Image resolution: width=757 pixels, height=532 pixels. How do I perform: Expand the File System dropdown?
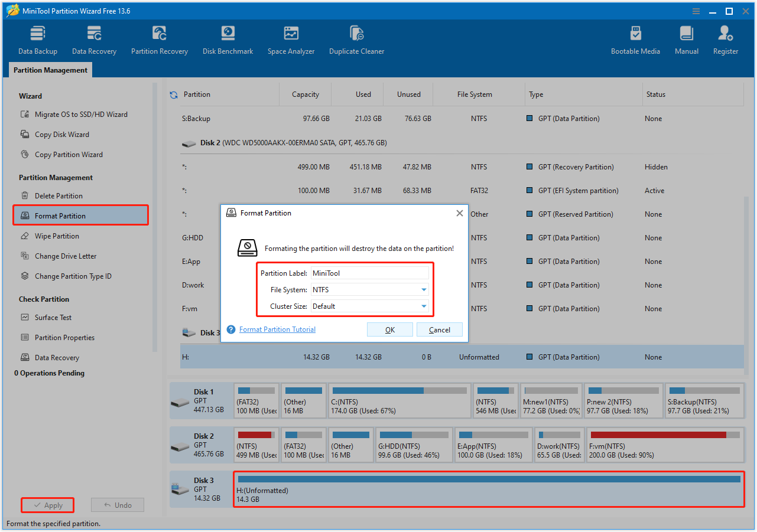click(424, 290)
